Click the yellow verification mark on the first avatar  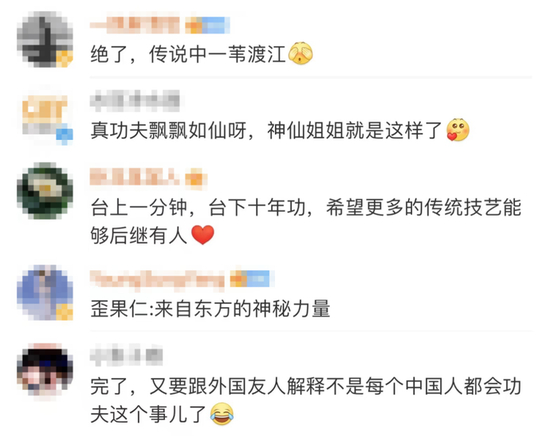click(65, 59)
